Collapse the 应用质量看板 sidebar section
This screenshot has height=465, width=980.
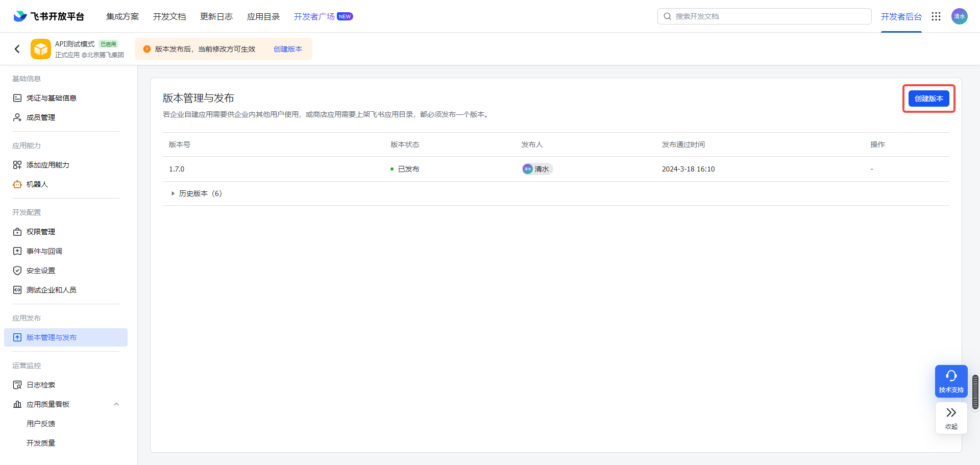[x=116, y=404]
